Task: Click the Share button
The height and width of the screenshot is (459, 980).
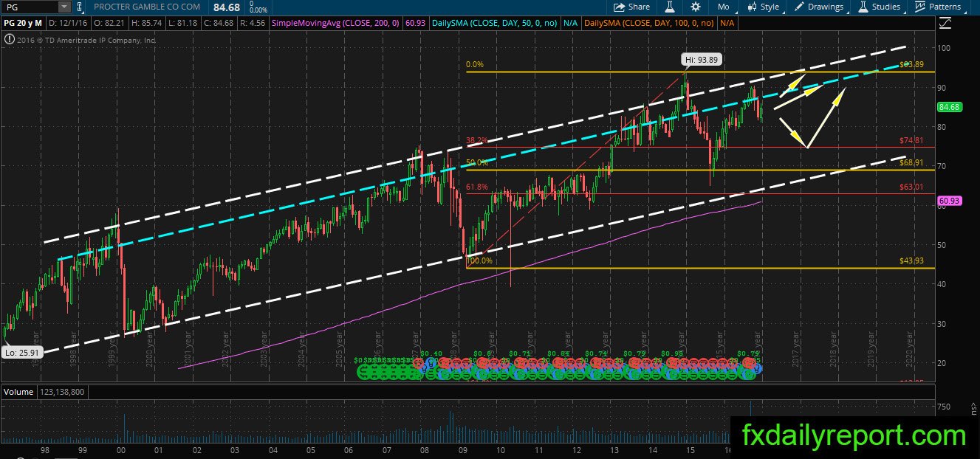Action: (x=631, y=7)
